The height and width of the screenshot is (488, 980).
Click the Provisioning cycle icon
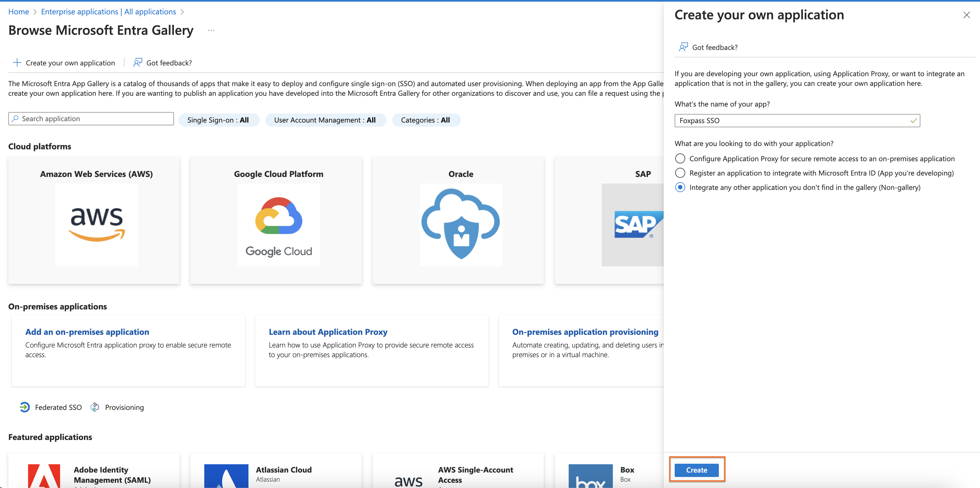95,407
